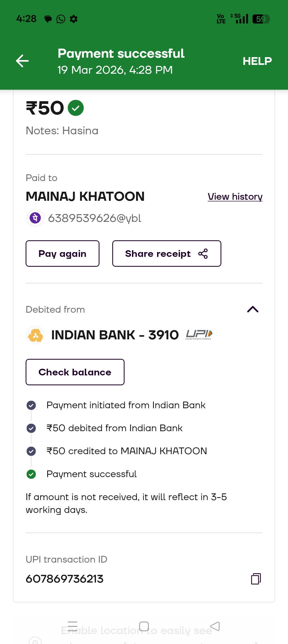Viewport: 288px width, 644px height.
Task: Tap the UPI logo beside bank name
Action: click(199, 335)
